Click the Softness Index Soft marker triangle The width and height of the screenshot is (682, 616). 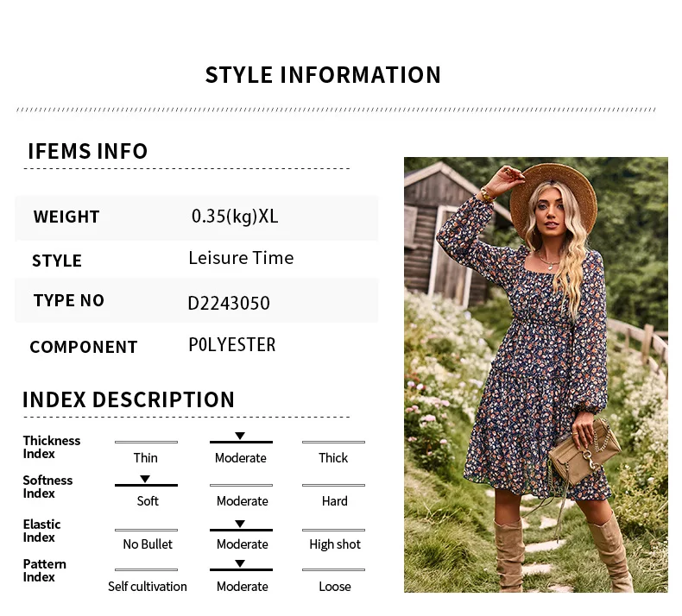pos(145,479)
